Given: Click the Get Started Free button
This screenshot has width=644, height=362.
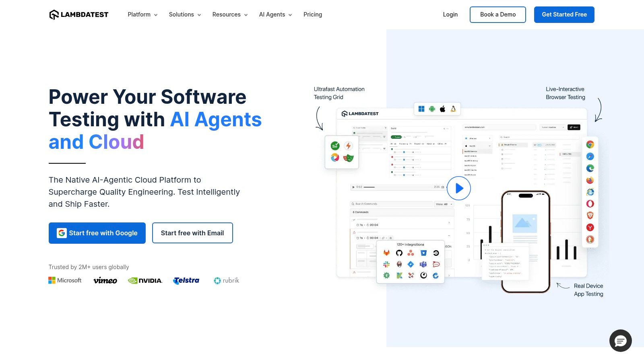Looking at the screenshot, I should coord(564,14).
